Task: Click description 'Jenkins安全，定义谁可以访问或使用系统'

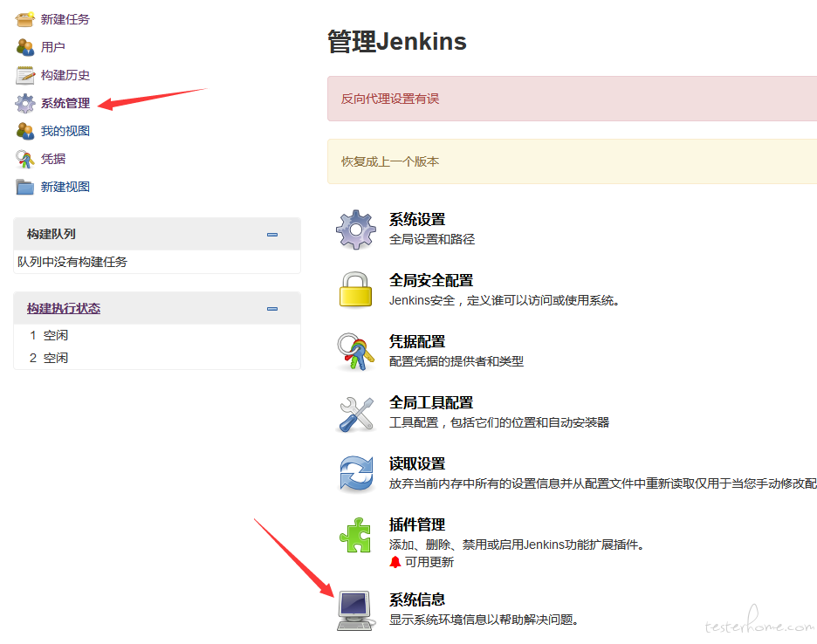Action: (x=504, y=300)
